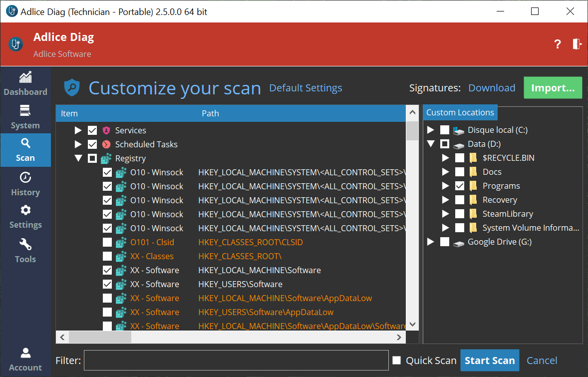Click the Default Settings link
588x377 pixels.
click(x=305, y=88)
